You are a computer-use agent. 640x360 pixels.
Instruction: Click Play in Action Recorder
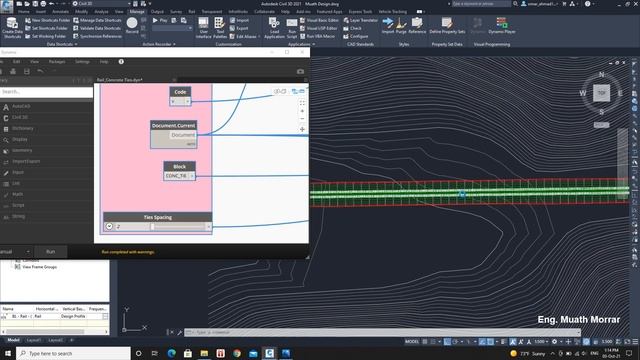click(160, 20)
